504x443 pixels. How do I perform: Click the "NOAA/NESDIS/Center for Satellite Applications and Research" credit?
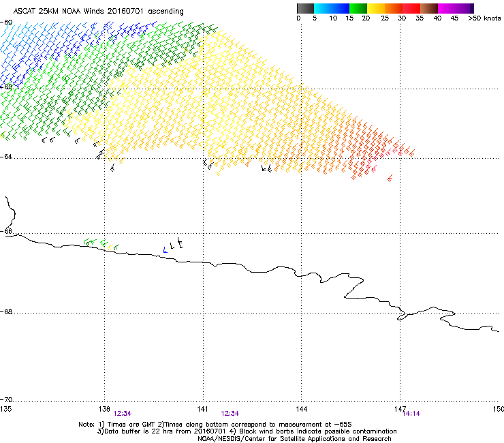[x=294, y=439]
